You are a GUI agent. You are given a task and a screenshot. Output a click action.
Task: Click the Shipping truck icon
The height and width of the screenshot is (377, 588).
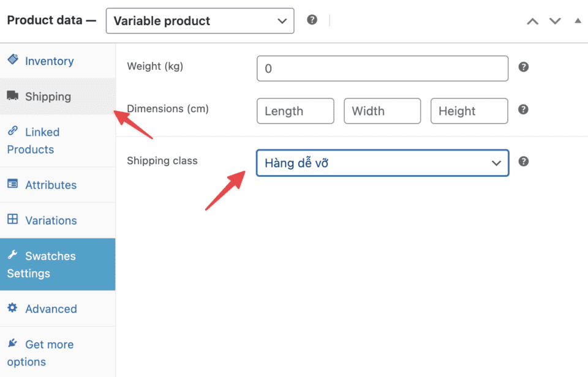point(12,95)
